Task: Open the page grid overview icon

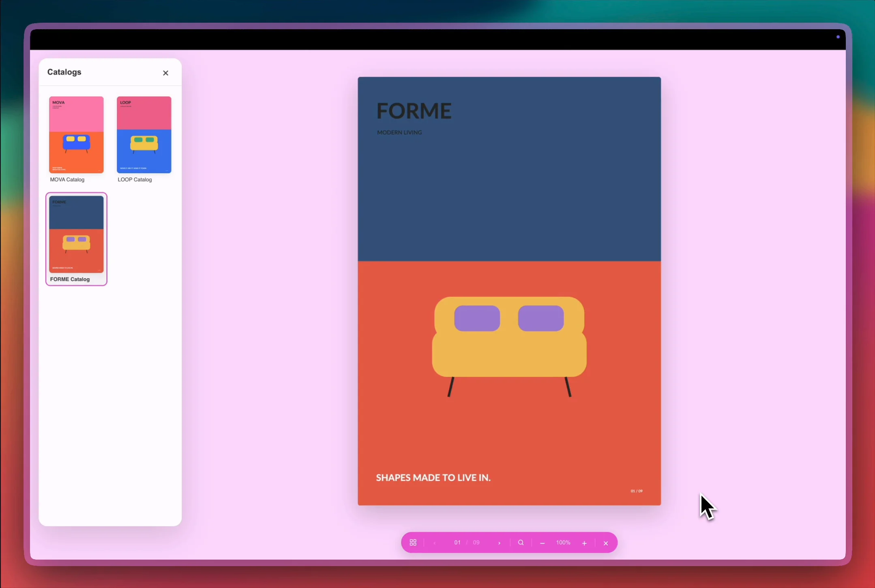Action: point(413,543)
